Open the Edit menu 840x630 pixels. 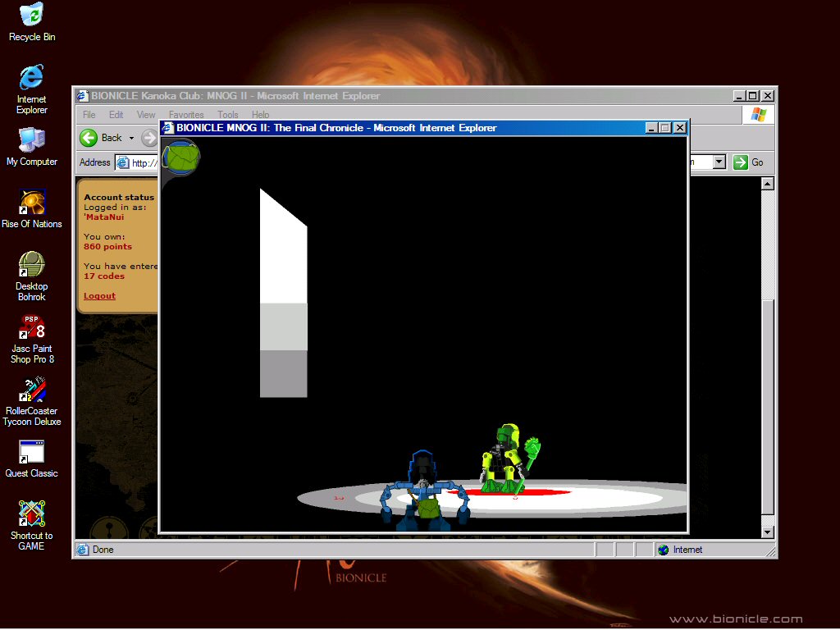[116, 115]
